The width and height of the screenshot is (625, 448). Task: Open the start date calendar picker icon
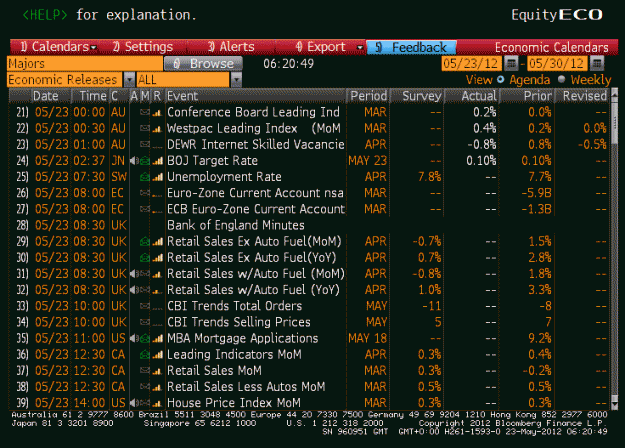[511, 63]
